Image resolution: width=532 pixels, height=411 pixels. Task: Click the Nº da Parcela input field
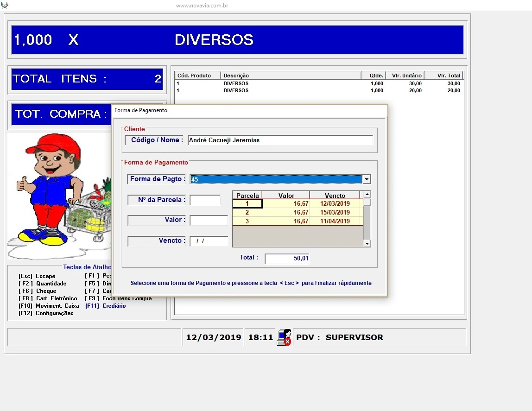point(205,200)
